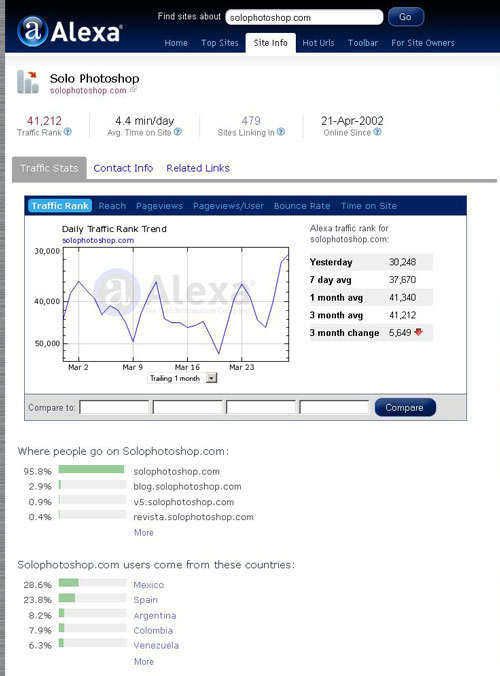Click the Daily Traffic Rank Trend chart
The width and height of the screenshot is (500, 676).
pos(176,304)
